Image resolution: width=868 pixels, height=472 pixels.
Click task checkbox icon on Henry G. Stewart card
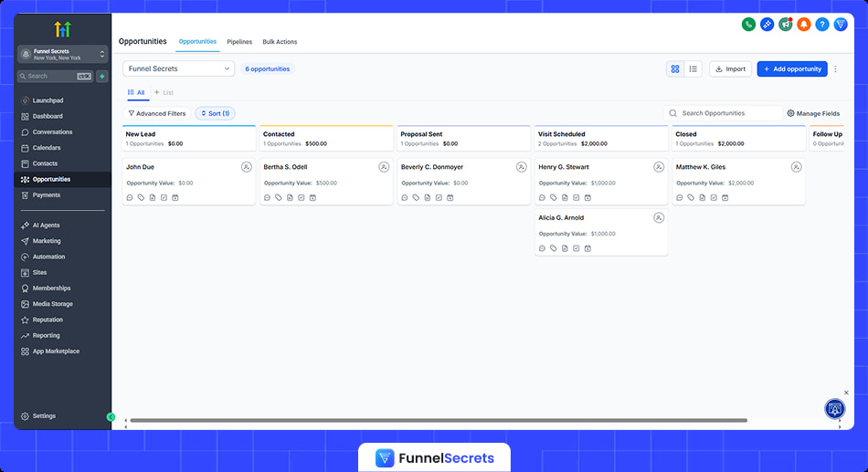click(x=577, y=197)
